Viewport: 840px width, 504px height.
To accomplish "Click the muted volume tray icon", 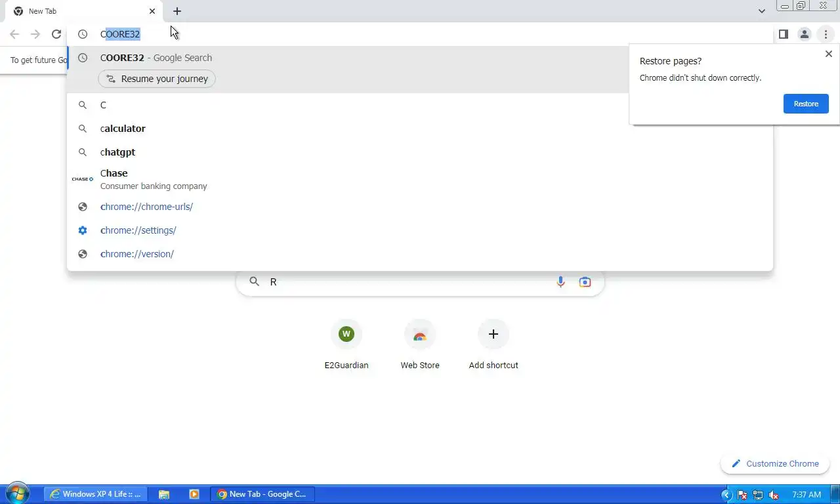I will (774, 495).
